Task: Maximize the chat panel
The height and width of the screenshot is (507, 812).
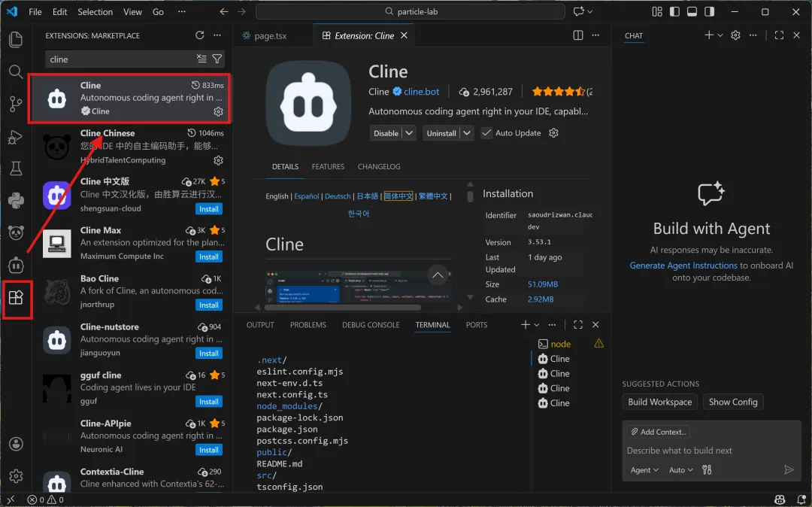Action: pyautogui.click(x=779, y=35)
